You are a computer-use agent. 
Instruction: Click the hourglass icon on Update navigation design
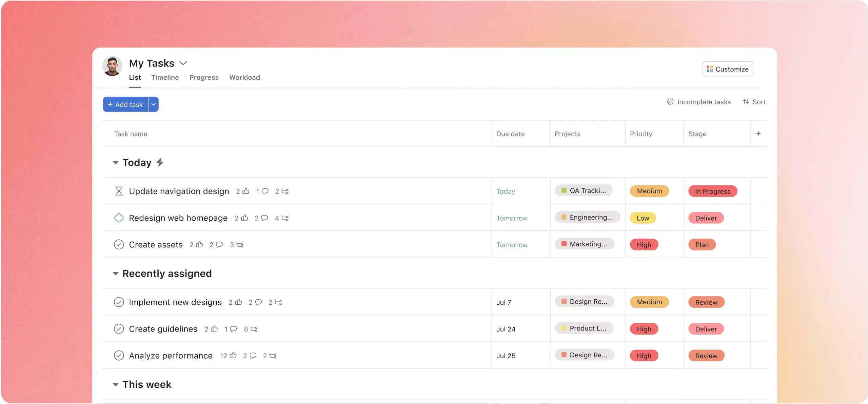pos(118,191)
